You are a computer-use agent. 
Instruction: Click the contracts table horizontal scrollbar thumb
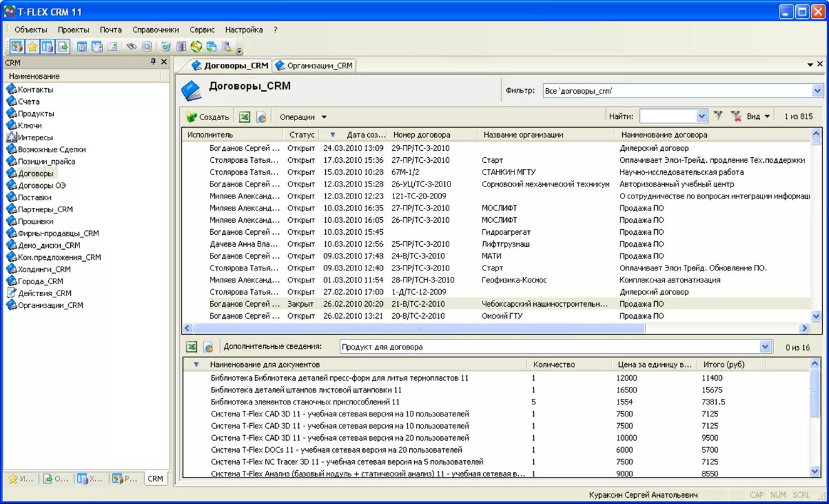coord(419,328)
